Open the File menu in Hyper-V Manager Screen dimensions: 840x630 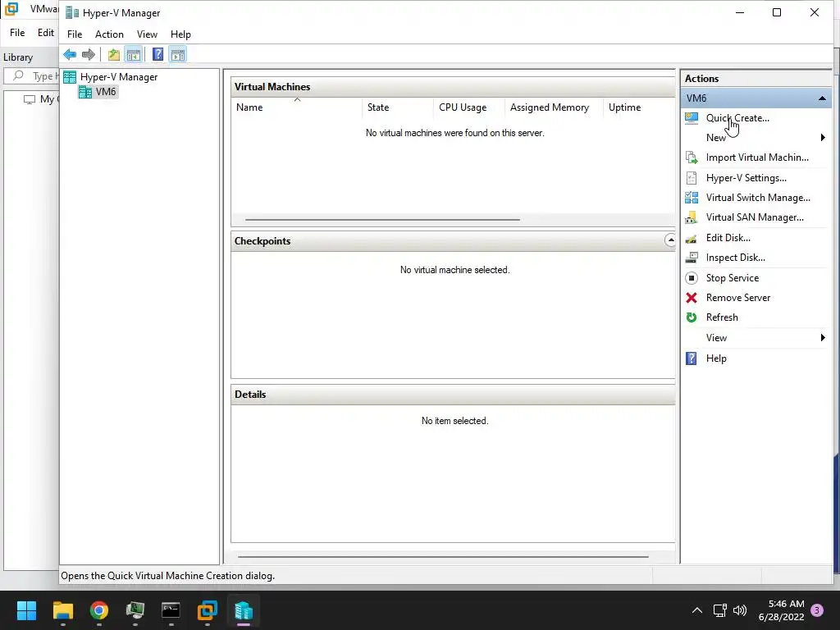pos(75,34)
